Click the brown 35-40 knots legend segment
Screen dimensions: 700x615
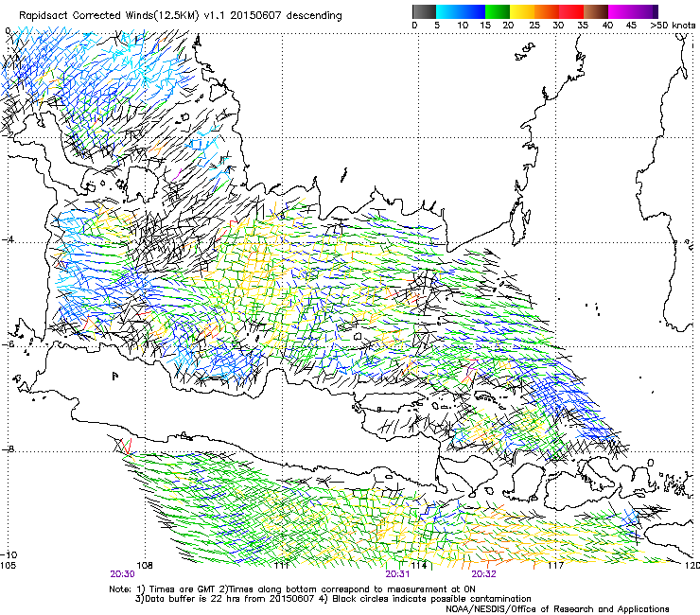[596, 11]
